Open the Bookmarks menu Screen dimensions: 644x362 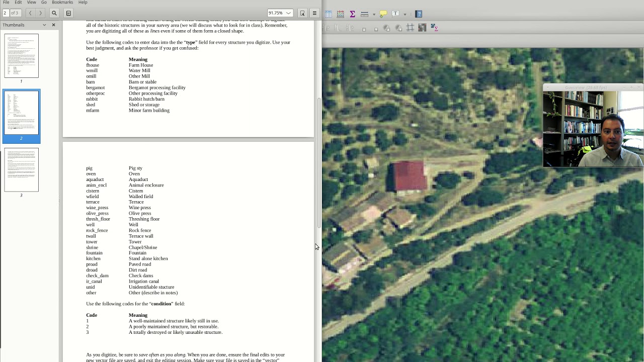(x=62, y=3)
